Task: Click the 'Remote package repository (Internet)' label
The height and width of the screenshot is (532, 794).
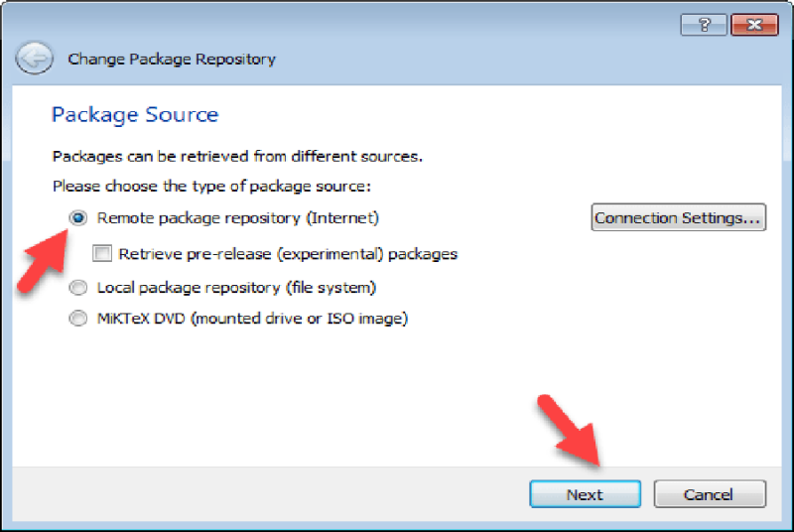Action: tap(238, 217)
